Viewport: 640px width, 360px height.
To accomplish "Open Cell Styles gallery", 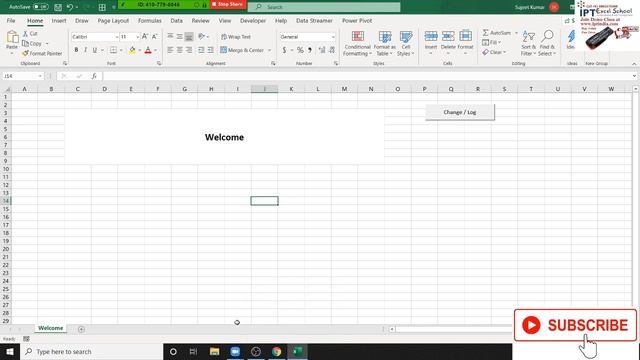I will 406,43.
